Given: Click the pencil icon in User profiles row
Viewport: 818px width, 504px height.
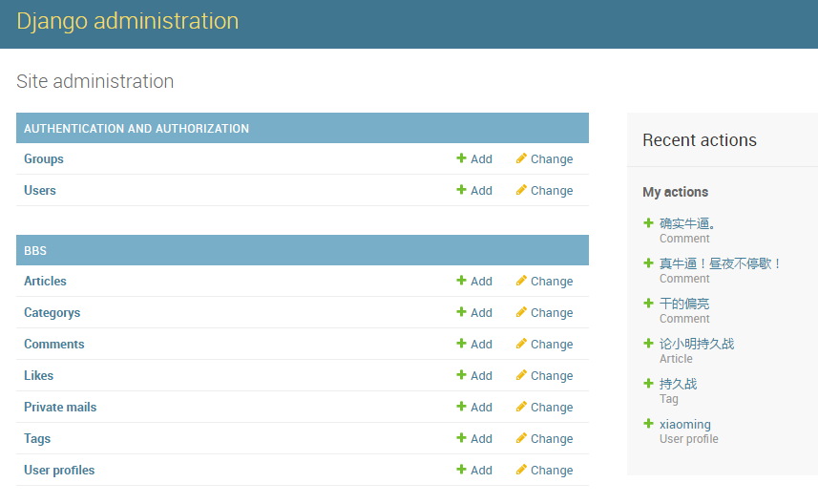Looking at the screenshot, I should coord(521,469).
